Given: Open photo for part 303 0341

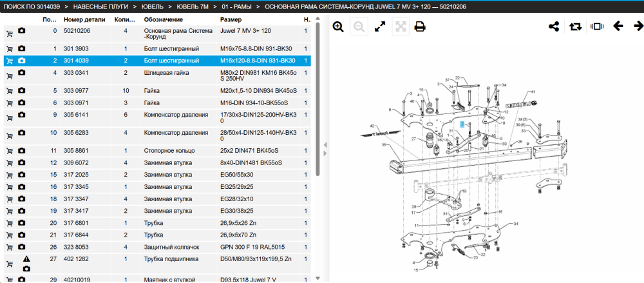Looking at the screenshot, I should point(22,72).
